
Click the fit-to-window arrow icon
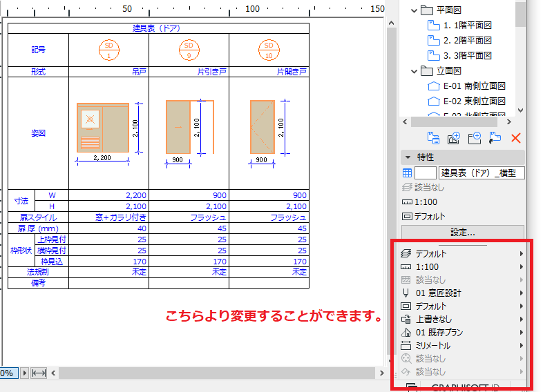tap(39, 373)
